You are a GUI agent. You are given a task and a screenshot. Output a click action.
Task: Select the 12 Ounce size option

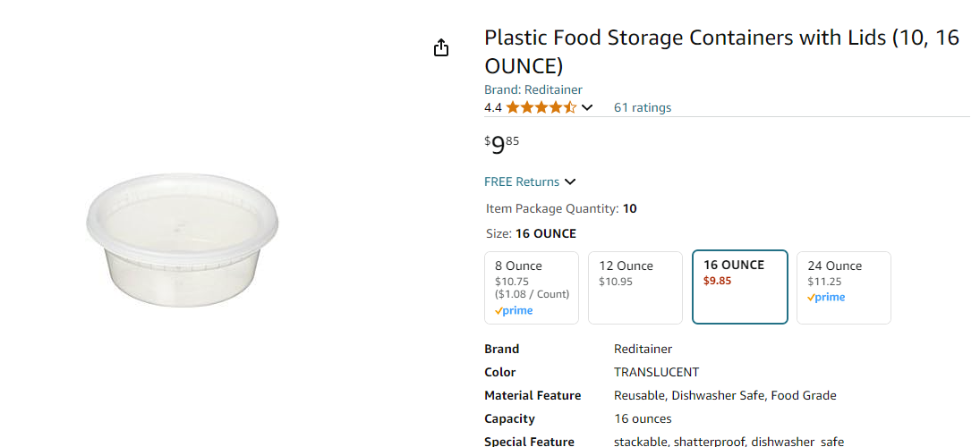(635, 287)
